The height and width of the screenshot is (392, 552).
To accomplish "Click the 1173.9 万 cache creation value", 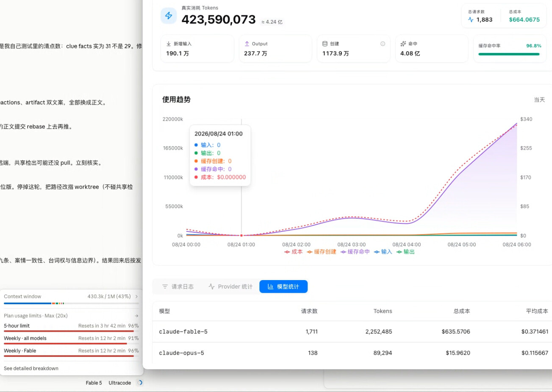I will coord(336,53).
